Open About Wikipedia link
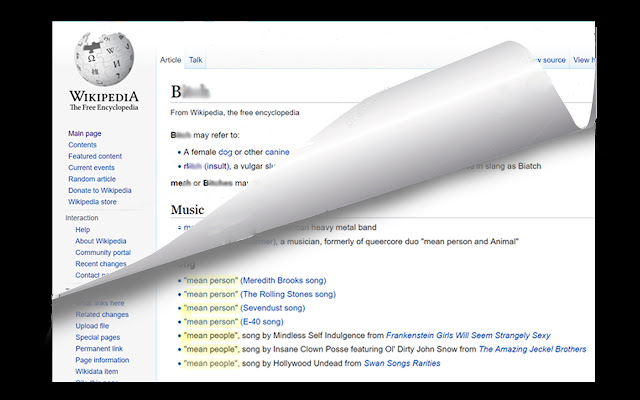The height and width of the screenshot is (400, 640). [x=100, y=241]
